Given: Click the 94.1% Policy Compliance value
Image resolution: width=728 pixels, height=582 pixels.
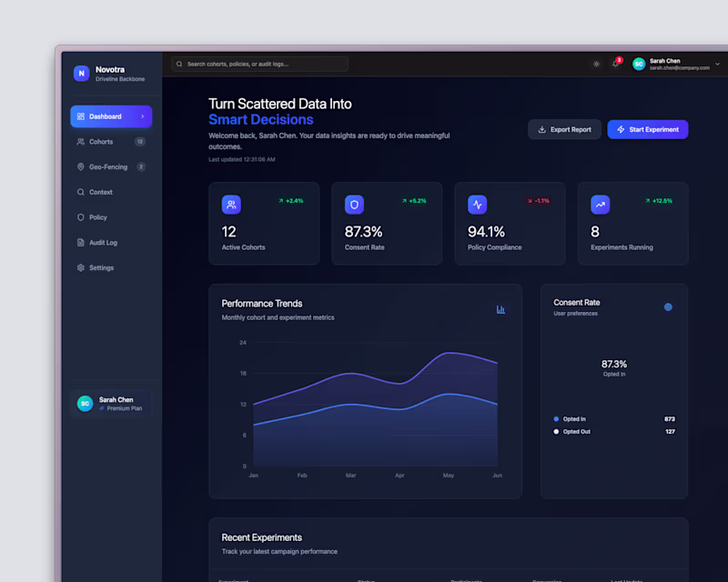Looking at the screenshot, I should click(x=486, y=232).
